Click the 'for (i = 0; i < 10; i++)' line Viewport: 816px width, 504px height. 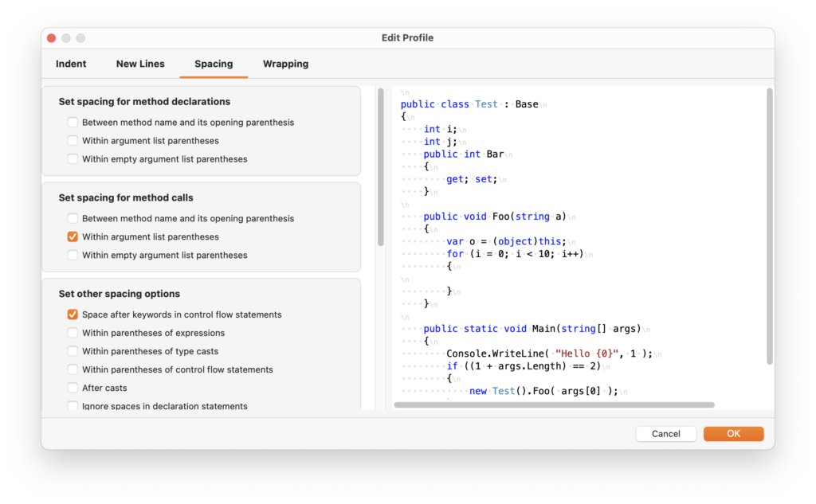coord(515,254)
